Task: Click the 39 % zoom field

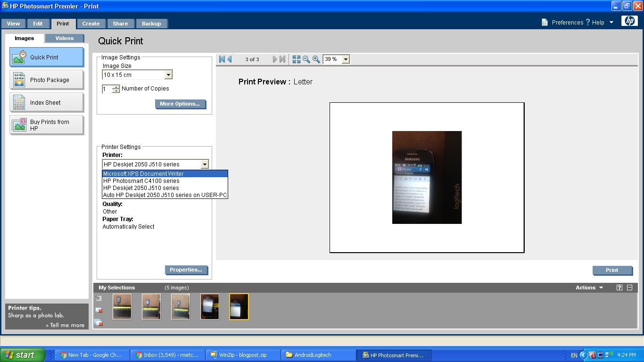Action: click(x=332, y=59)
